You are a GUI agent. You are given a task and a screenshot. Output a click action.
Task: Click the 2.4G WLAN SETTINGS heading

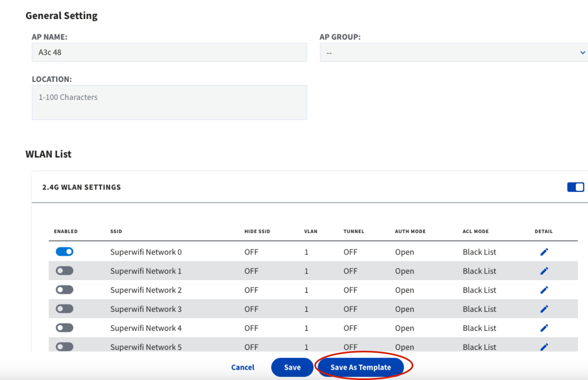click(x=82, y=187)
